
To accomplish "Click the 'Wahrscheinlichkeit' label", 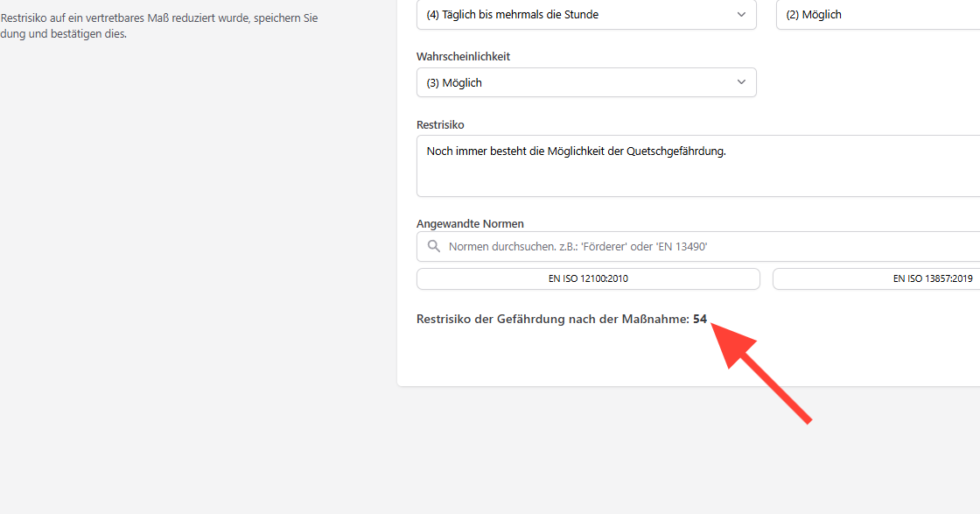I will [x=463, y=56].
